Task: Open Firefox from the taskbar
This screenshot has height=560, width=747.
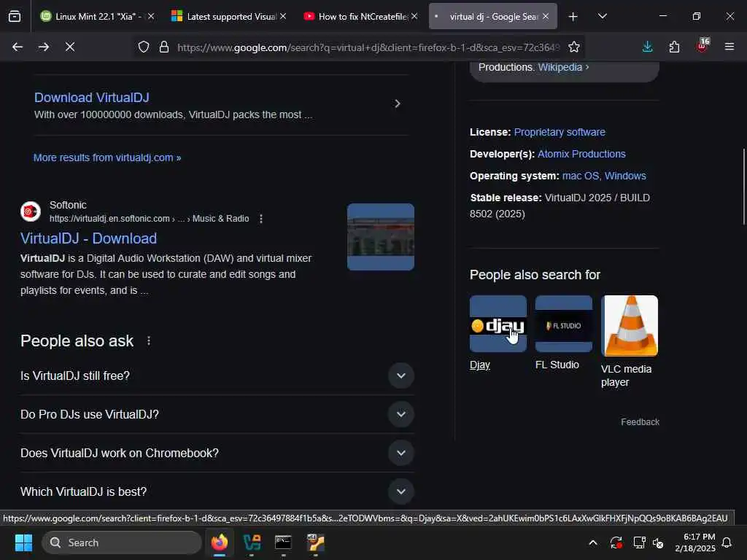Action: 220,542
